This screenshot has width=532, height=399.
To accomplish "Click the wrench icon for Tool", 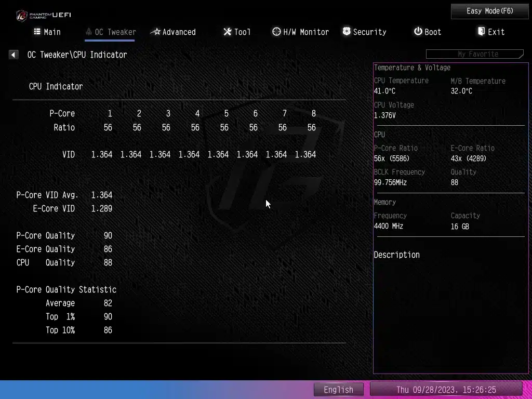I will click(x=227, y=32).
